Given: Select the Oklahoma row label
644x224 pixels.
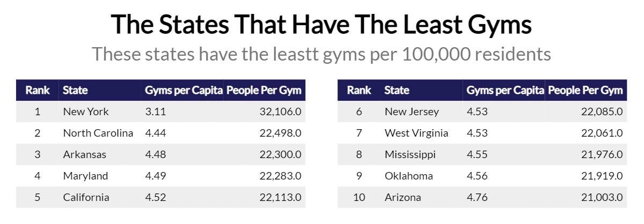Looking at the screenshot, I should [x=409, y=176].
